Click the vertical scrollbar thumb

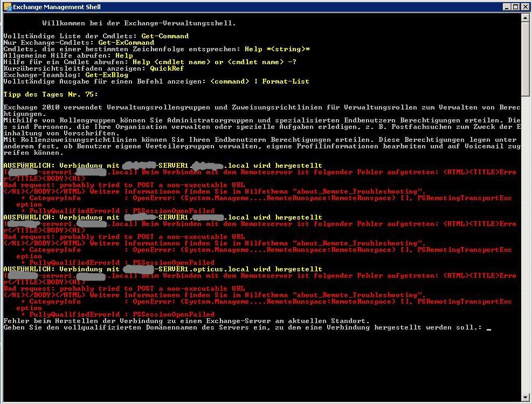(526, 59)
